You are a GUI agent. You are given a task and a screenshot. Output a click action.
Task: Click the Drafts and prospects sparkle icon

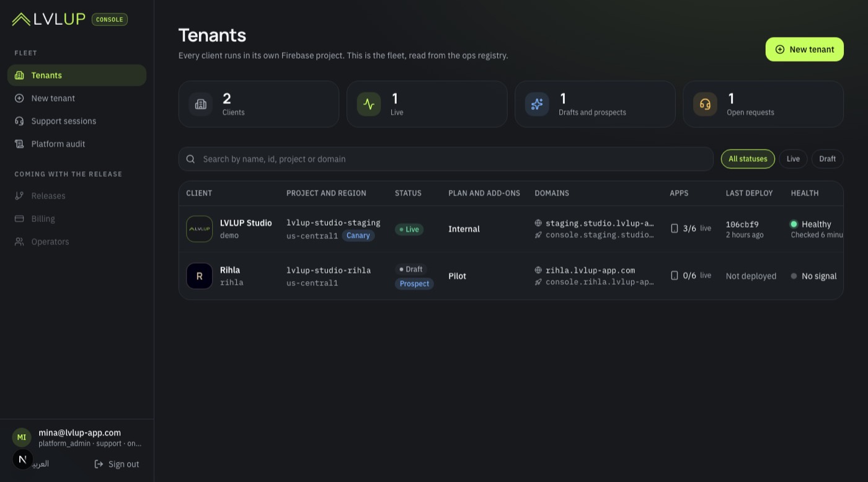click(537, 104)
